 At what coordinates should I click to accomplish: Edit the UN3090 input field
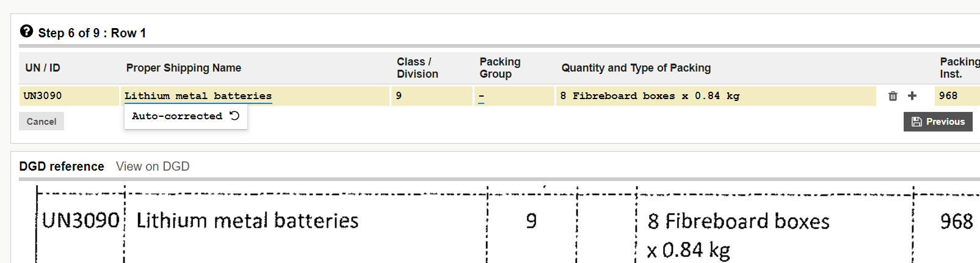pos(69,96)
